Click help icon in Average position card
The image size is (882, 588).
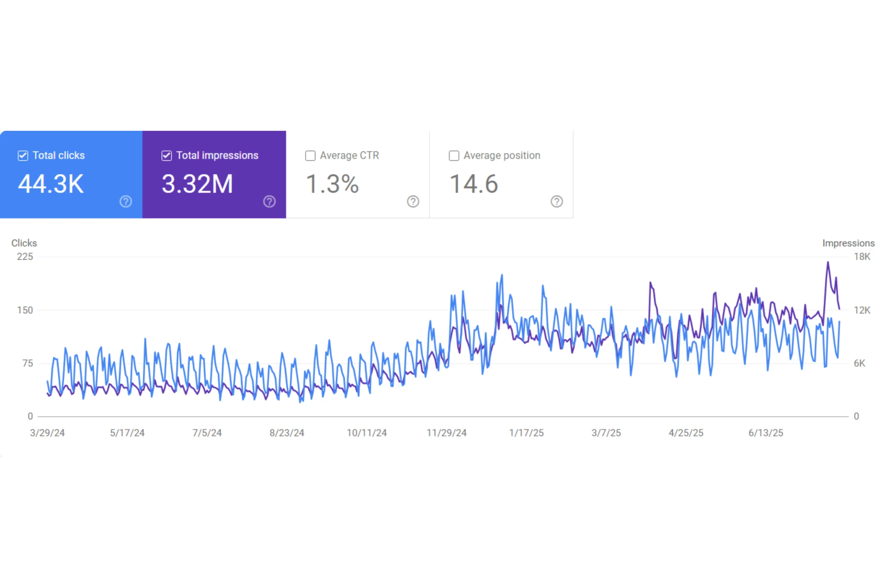click(556, 202)
